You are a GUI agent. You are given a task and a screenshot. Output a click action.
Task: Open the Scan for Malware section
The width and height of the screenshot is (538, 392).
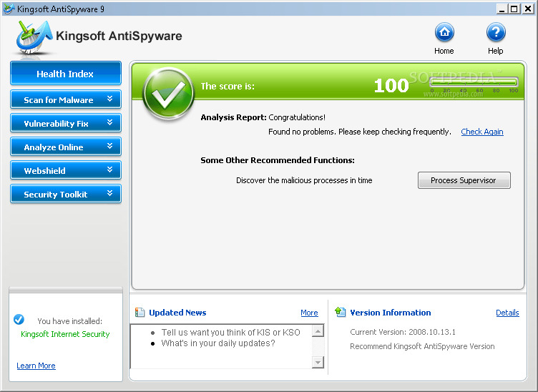click(x=66, y=99)
